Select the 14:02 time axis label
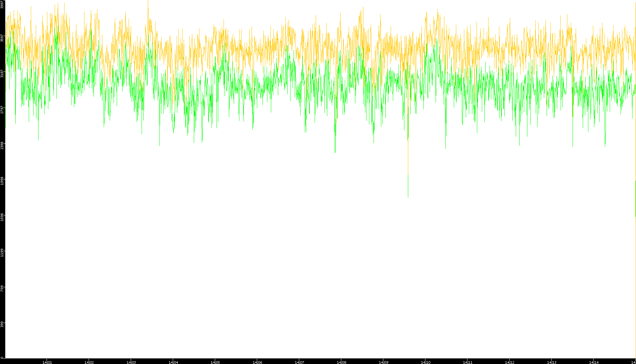Viewport: 636px width, 364px height. pyautogui.click(x=89, y=362)
